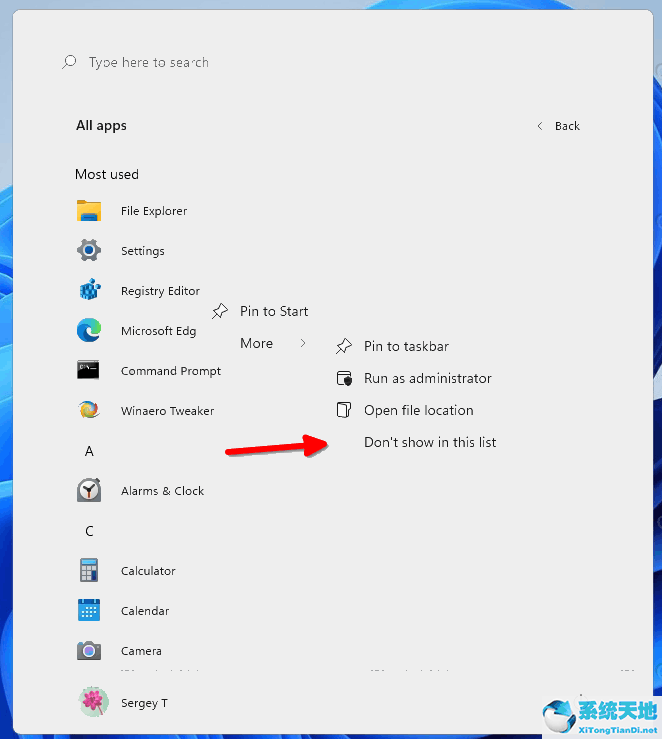Image resolution: width=662 pixels, height=739 pixels.
Task: Click the Settings app label
Action: 142,251
